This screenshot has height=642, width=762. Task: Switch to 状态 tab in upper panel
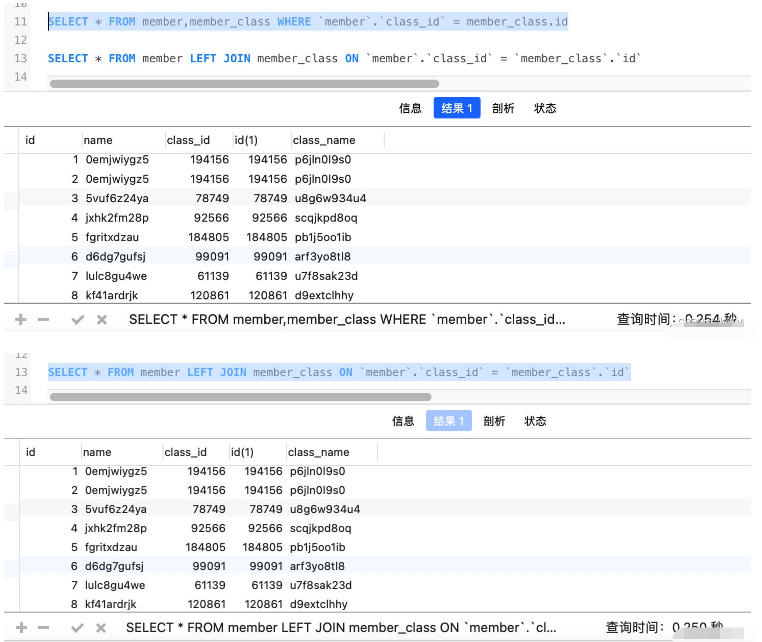pyautogui.click(x=545, y=108)
